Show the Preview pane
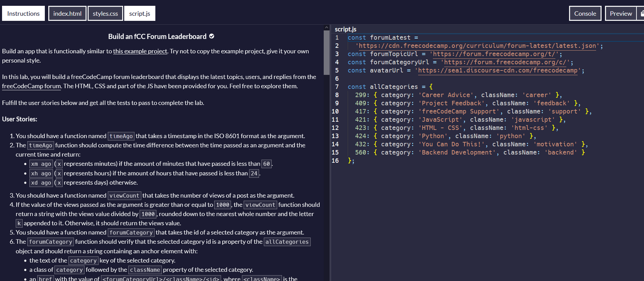The width and height of the screenshot is (644, 281). tap(621, 13)
